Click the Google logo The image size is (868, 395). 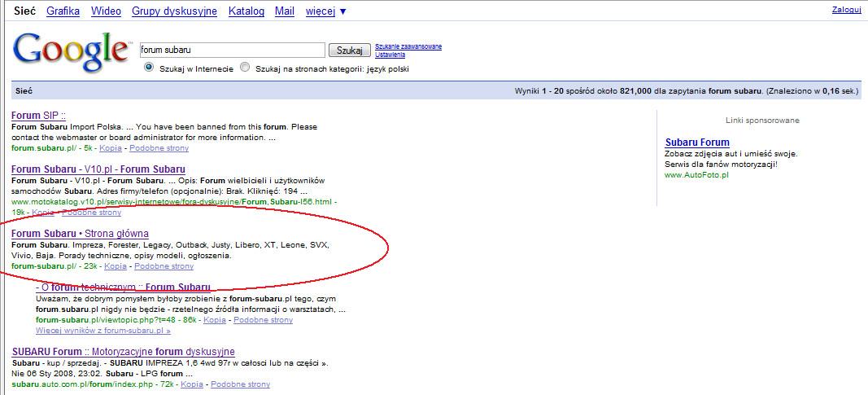click(72, 51)
